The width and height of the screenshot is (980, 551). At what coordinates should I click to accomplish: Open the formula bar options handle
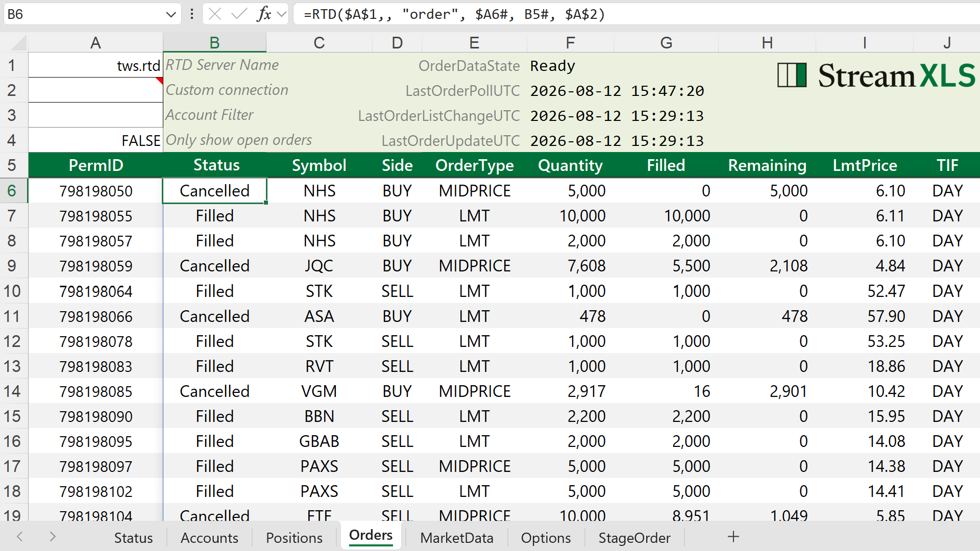point(192,14)
